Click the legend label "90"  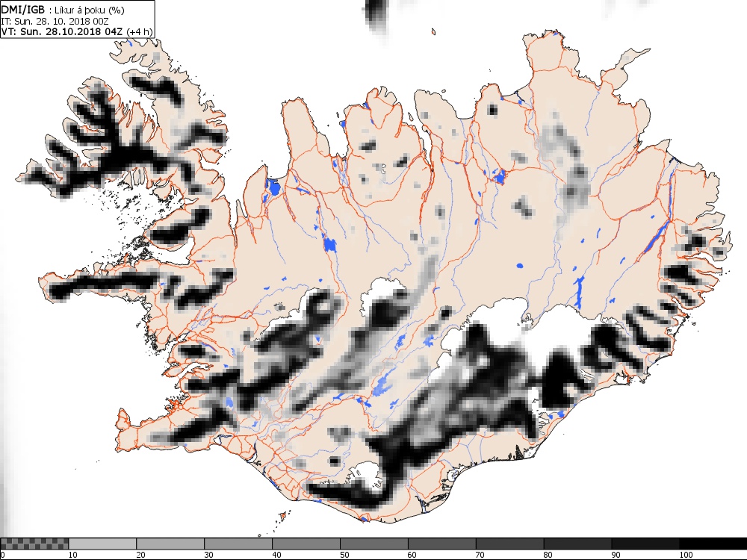point(616,555)
